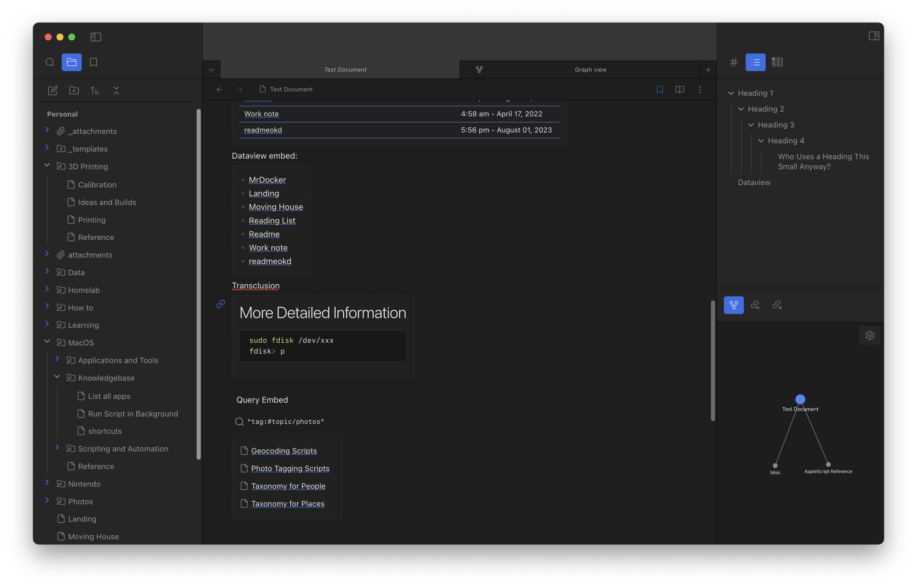Open the Photo Tagging Scripts result
Screen dimensions: 917x588
pyautogui.click(x=290, y=468)
